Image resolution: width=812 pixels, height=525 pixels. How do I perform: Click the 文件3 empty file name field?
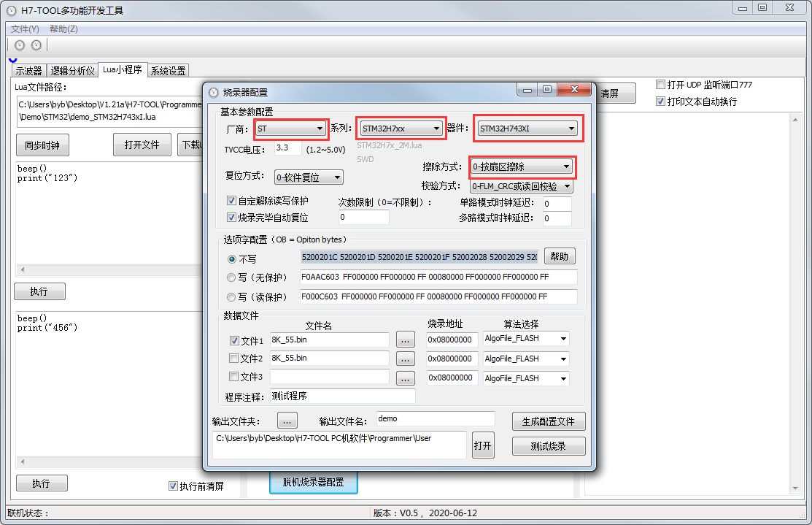click(x=329, y=376)
